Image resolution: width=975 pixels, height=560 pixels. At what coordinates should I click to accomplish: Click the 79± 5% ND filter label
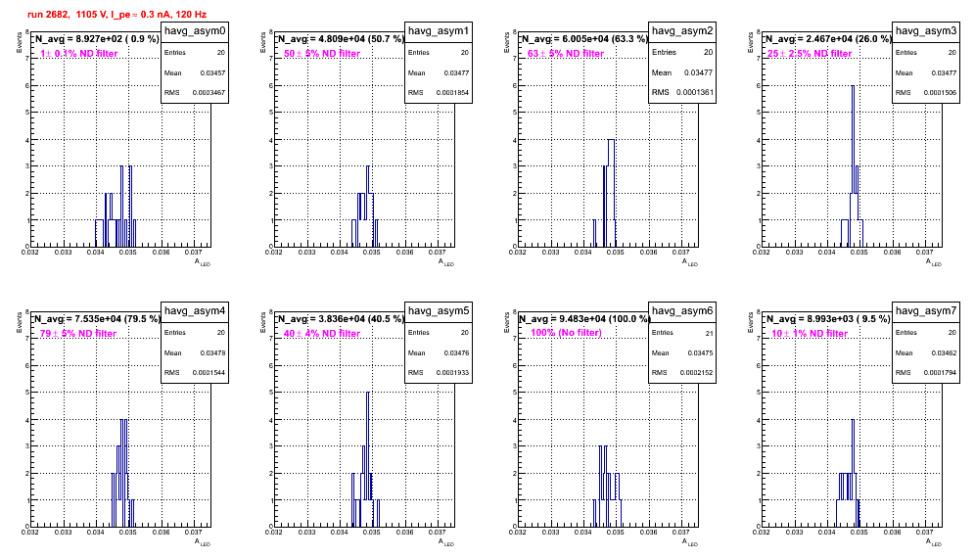[78, 334]
